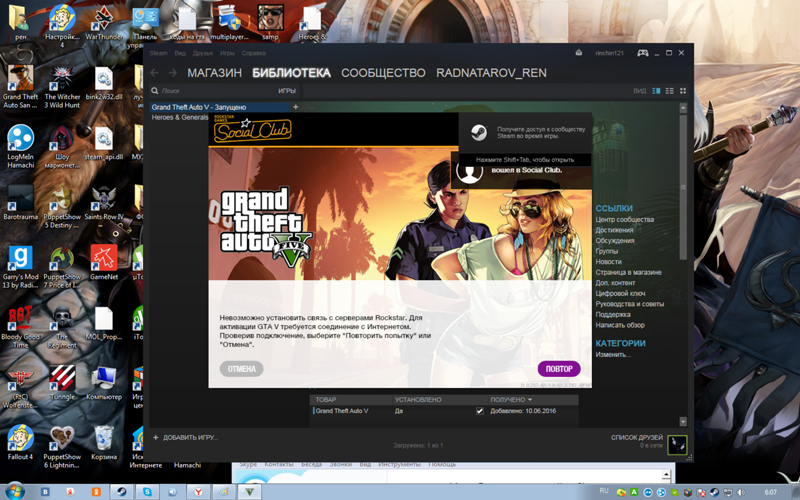Open the Компьютер desktop icon
800x500 pixels.
104,382
